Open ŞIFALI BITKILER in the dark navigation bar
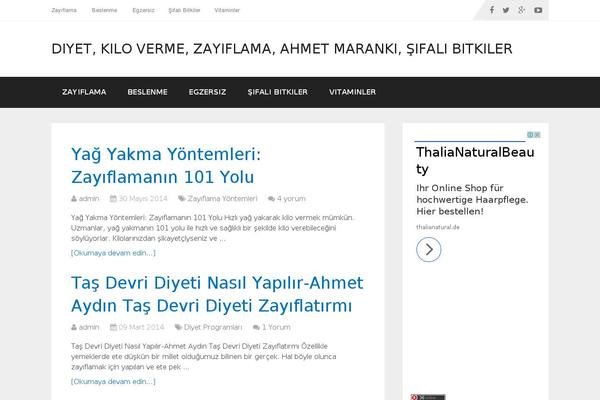 point(277,92)
